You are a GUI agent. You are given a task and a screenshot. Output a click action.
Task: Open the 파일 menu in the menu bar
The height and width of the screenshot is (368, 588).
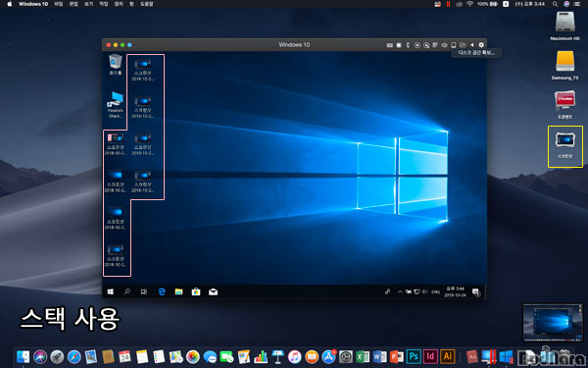(59, 4)
